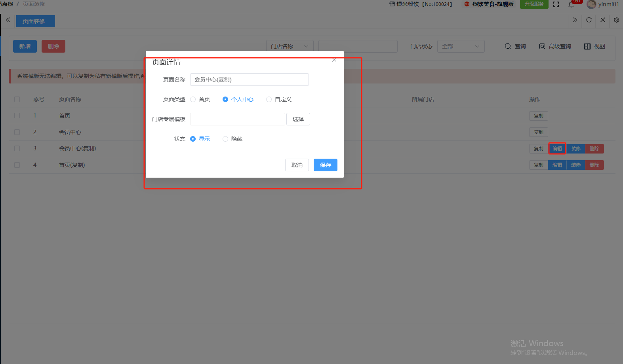Select the 首页 page type radio
Screen dimensions: 623x364
tap(193, 99)
